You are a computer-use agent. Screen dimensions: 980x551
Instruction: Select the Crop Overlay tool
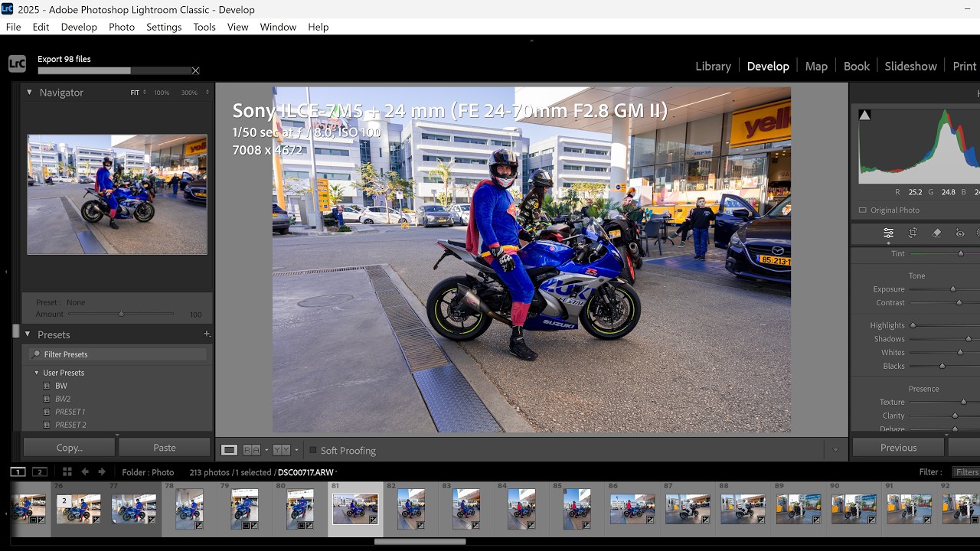[913, 233]
